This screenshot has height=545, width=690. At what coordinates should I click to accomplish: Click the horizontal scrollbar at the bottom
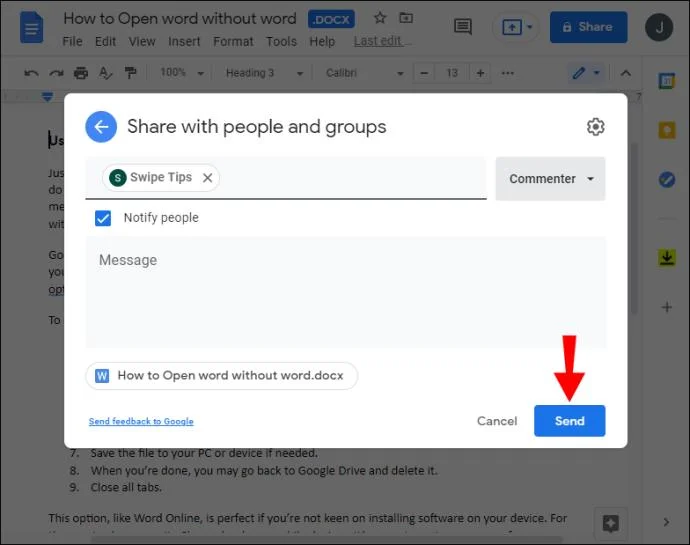coord(326,539)
